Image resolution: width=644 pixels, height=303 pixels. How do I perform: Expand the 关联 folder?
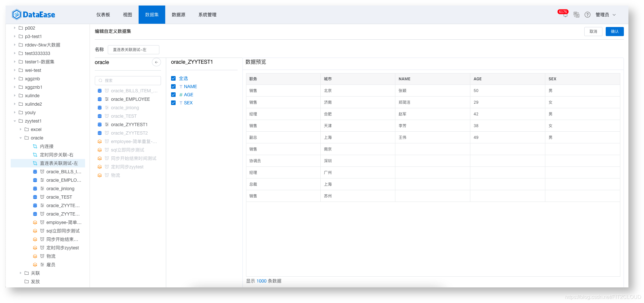[x=21, y=273]
